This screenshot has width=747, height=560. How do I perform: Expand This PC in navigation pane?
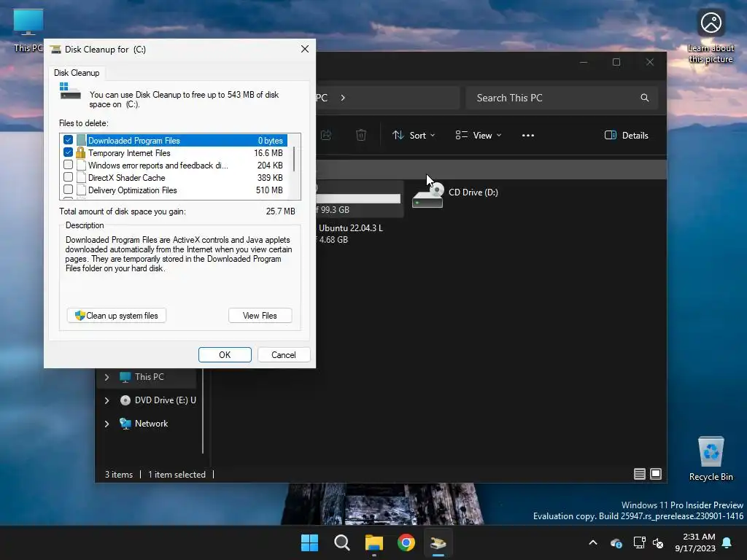coord(107,377)
